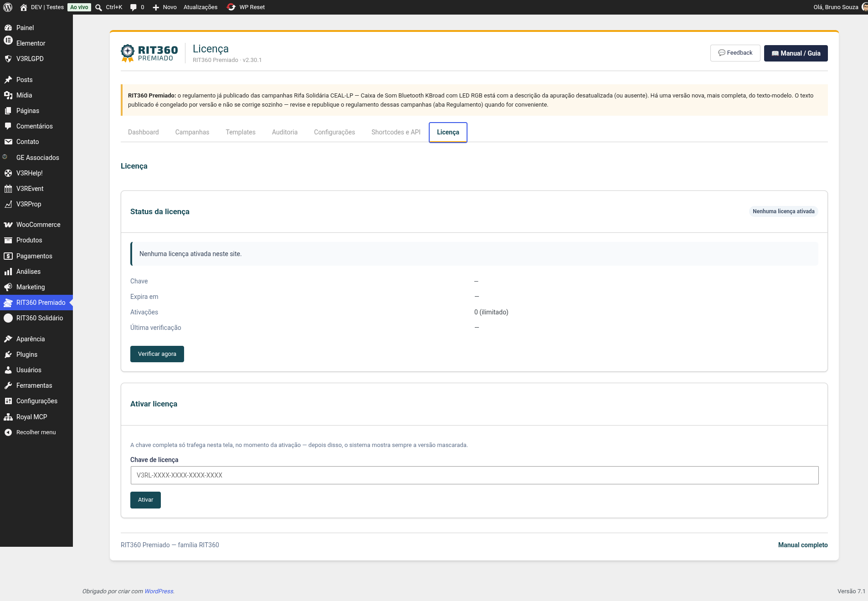This screenshot has width=868, height=601.
Task: Click the Comentários bubble icon in sidebar
Action: [x=8, y=126]
